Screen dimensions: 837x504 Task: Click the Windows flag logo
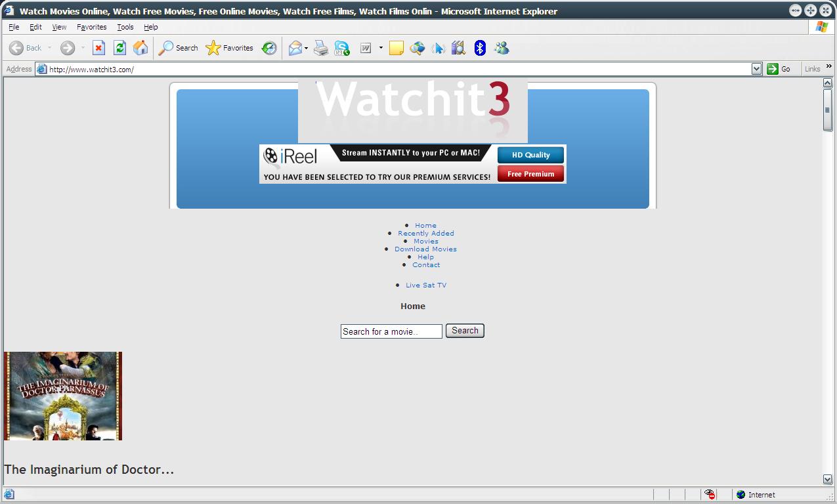point(821,27)
